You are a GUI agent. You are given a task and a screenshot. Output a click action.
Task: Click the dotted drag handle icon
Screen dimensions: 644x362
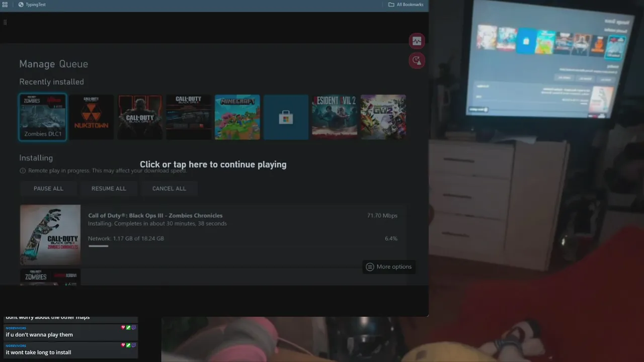coord(5,22)
